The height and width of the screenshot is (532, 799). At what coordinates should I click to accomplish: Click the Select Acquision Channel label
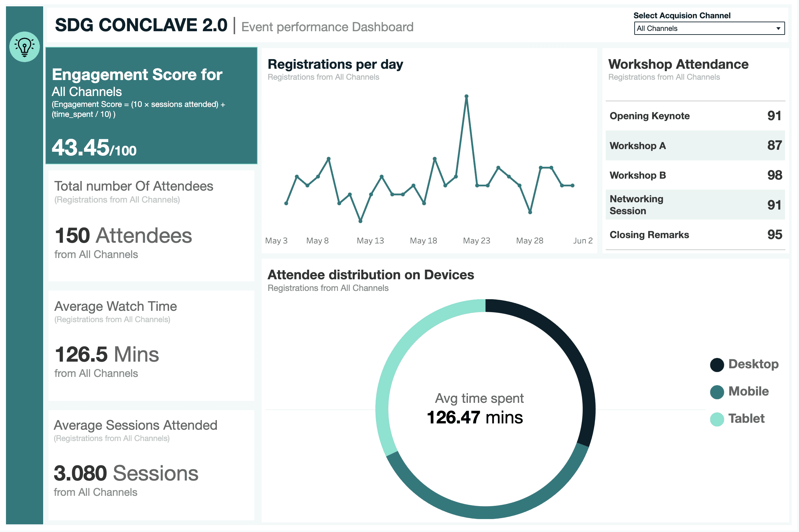[x=682, y=15]
